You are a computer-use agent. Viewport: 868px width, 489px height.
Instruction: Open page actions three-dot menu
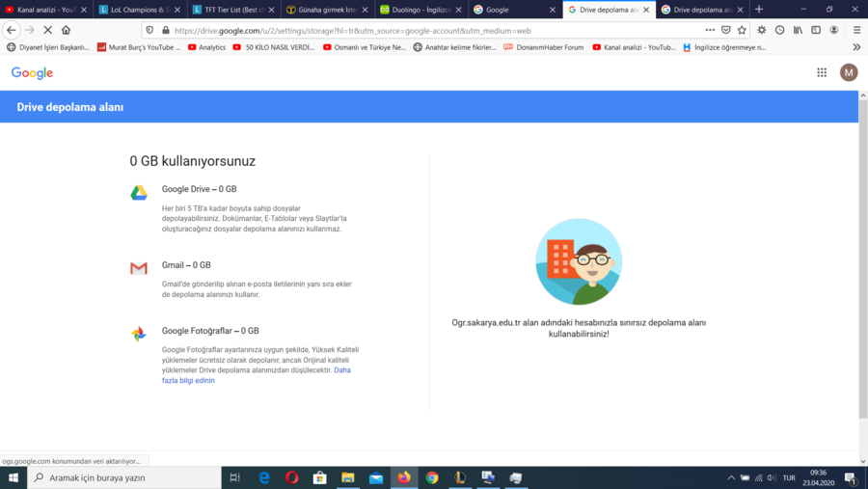pos(710,31)
